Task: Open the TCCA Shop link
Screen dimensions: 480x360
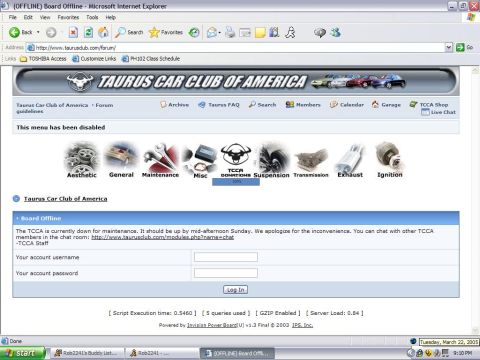Action: point(429,105)
